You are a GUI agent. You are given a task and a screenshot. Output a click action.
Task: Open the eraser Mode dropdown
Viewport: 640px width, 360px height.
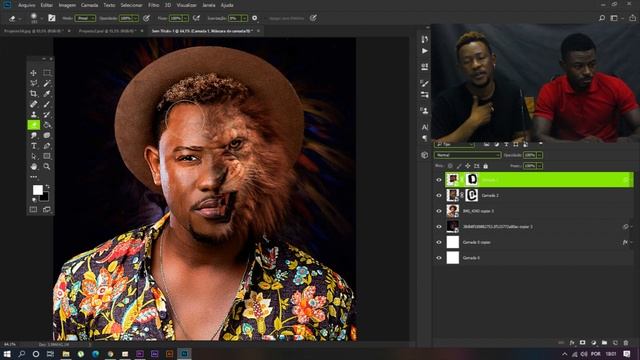(85, 18)
